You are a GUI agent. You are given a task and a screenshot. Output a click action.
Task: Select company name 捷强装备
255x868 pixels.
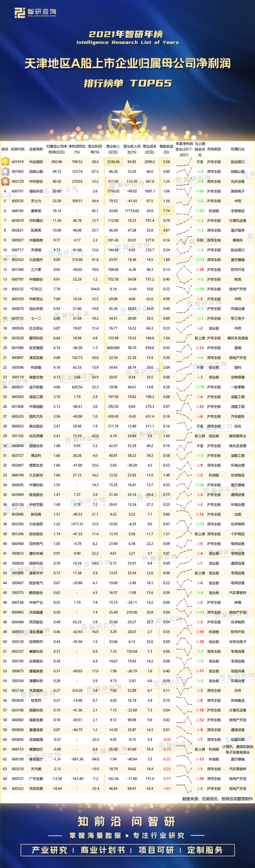pyautogui.click(x=36, y=671)
